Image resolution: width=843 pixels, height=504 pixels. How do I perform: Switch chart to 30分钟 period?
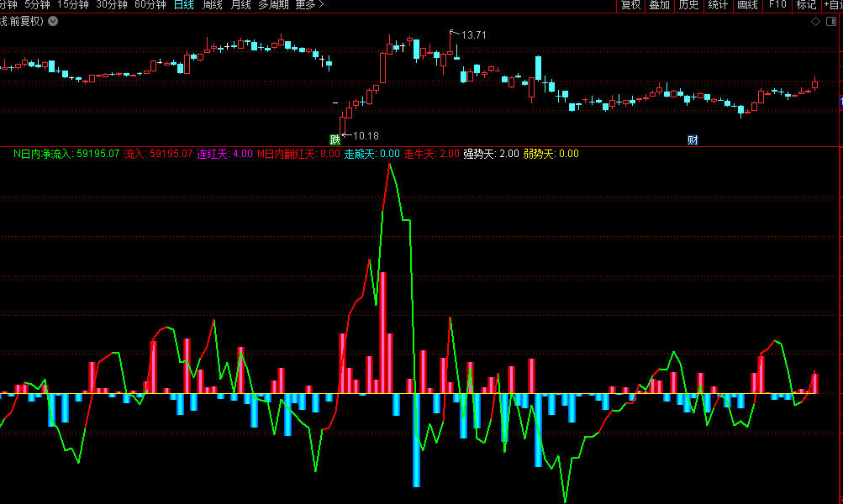[x=112, y=5]
